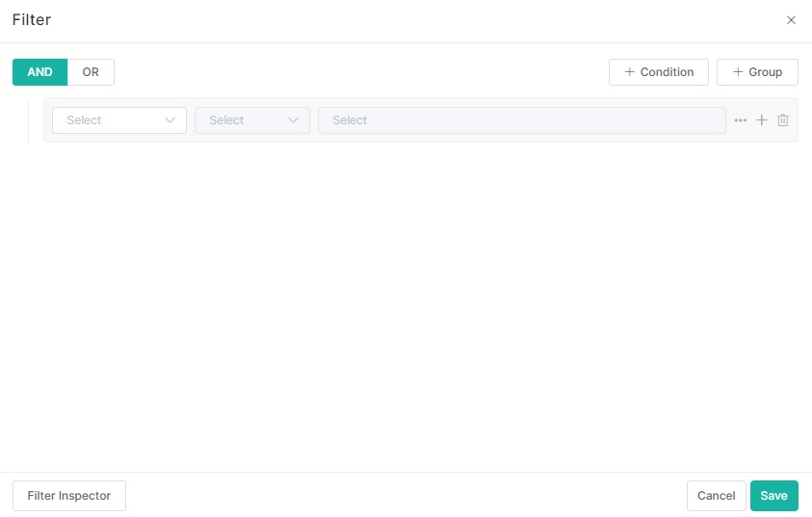The width and height of the screenshot is (812, 517).
Task: Cancel the filter changes
Action: click(x=716, y=496)
